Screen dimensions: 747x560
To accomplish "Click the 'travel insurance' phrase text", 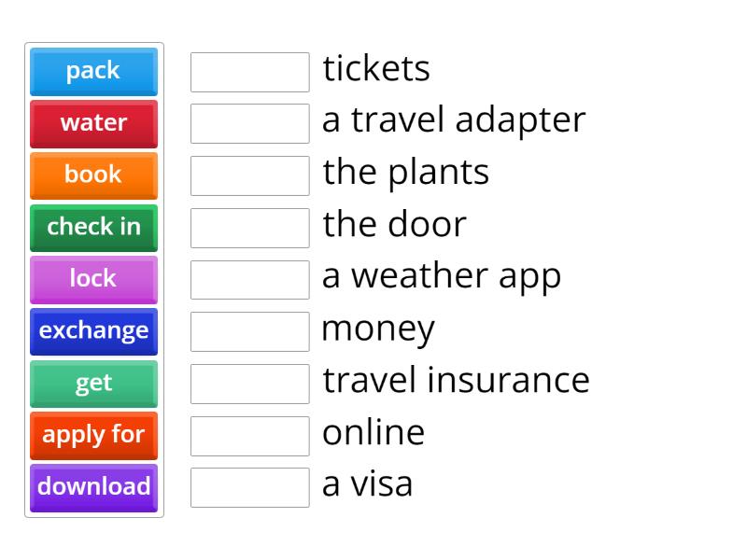I will coord(456,381).
